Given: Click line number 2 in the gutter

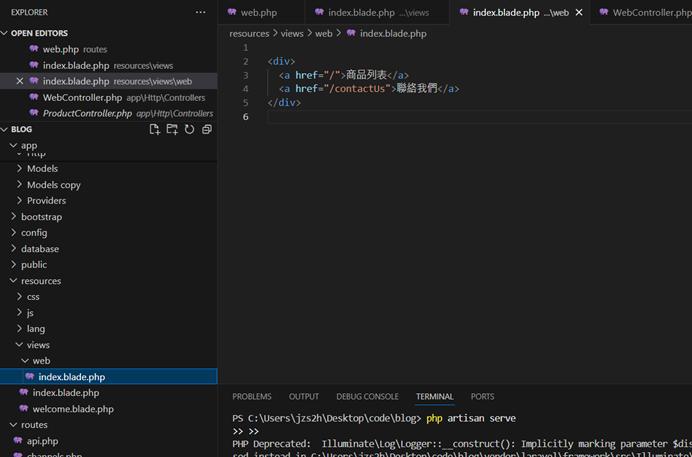Looking at the screenshot, I should (245, 61).
